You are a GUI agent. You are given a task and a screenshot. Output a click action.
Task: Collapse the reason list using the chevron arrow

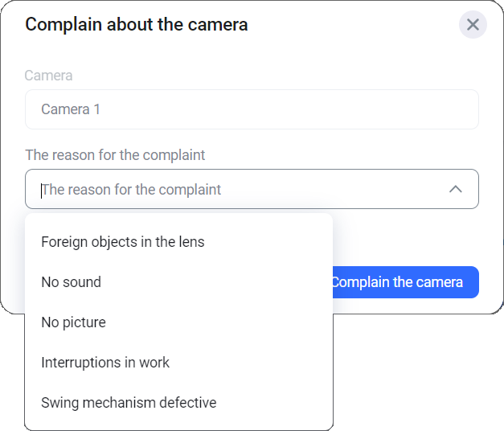point(455,190)
